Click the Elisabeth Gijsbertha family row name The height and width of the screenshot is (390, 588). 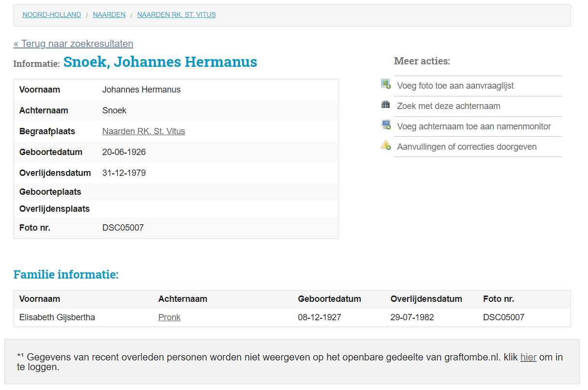57,318
